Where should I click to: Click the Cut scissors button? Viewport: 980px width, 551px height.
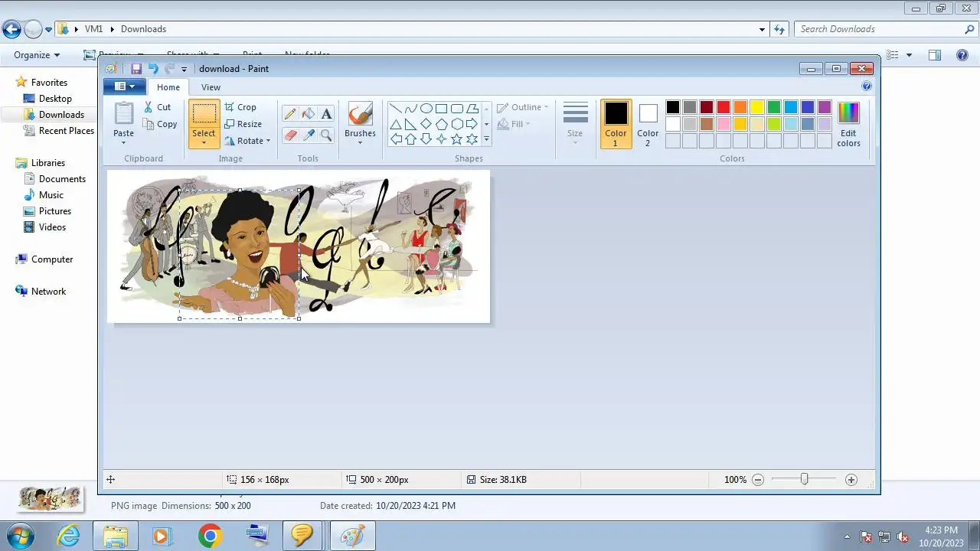point(158,107)
